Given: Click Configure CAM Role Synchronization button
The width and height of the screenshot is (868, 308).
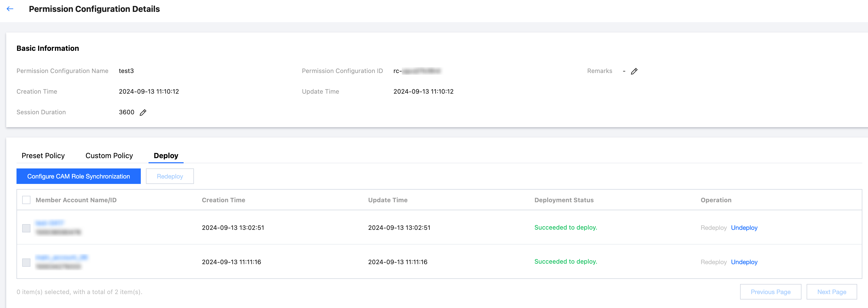Looking at the screenshot, I should coord(78,176).
